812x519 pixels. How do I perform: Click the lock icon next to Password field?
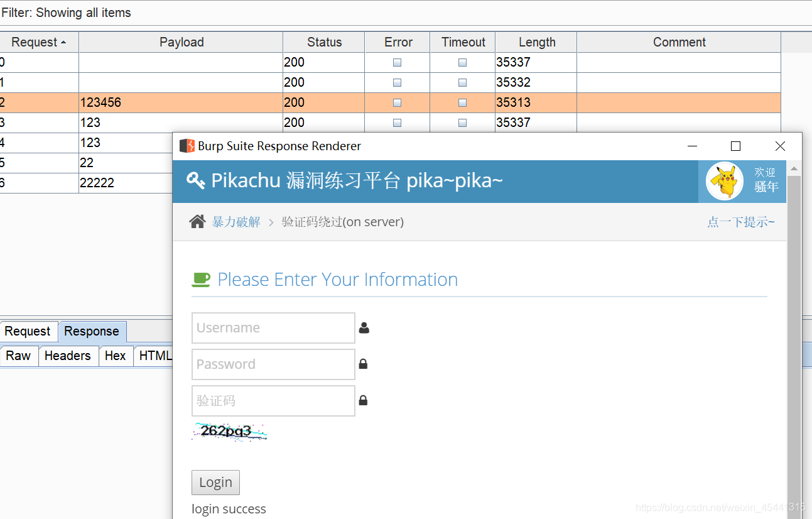pyautogui.click(x=363, y=364)
